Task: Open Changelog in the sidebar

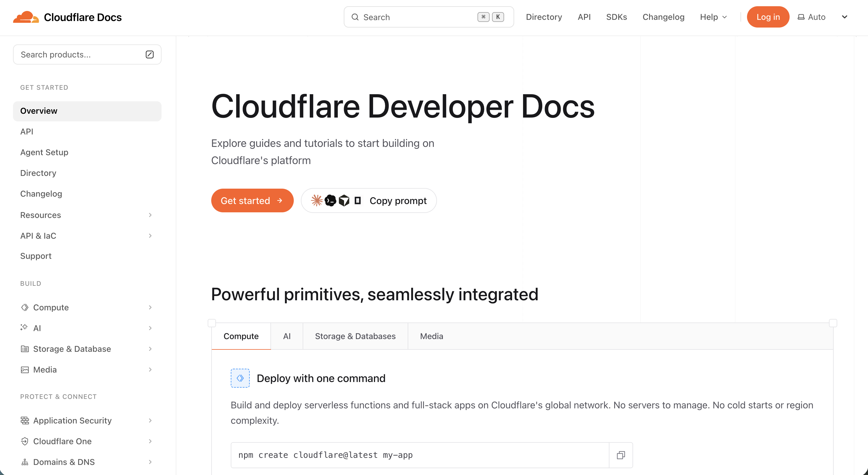Action: pos(41,194)
